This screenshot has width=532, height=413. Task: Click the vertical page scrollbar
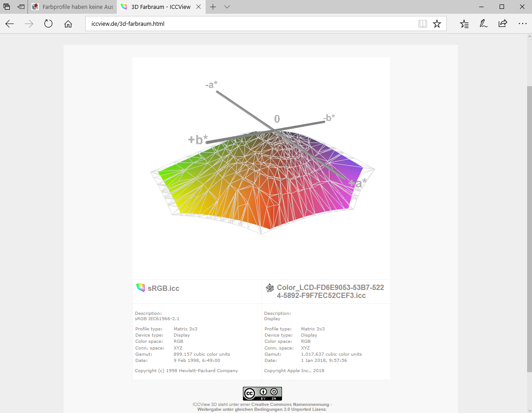pyautogui.click(x=529, y=222)
